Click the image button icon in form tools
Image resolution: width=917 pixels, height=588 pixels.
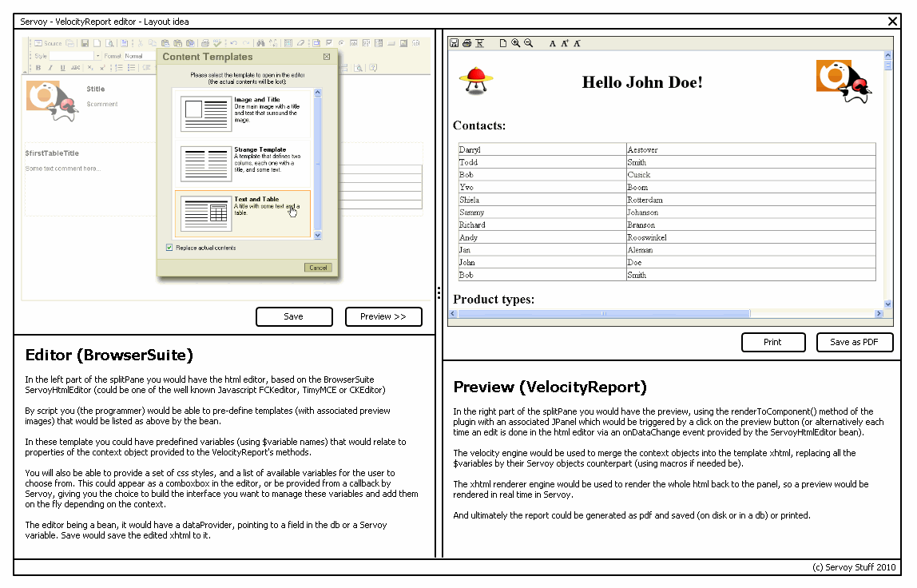[x=403, y=42]
